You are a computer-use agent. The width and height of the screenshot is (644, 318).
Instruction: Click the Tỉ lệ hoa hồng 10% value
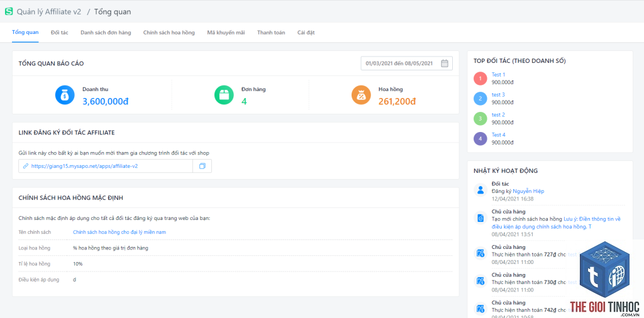pos(77,264)
